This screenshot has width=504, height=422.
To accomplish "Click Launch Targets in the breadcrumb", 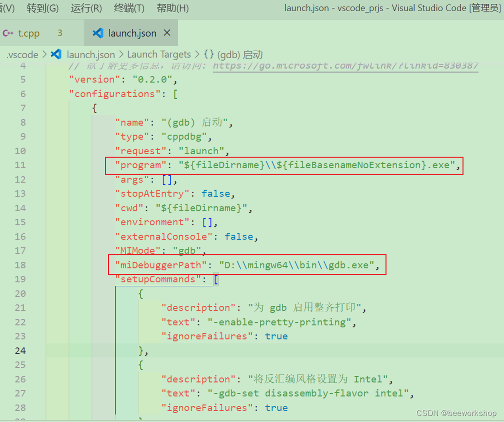I will click(159, 55).
